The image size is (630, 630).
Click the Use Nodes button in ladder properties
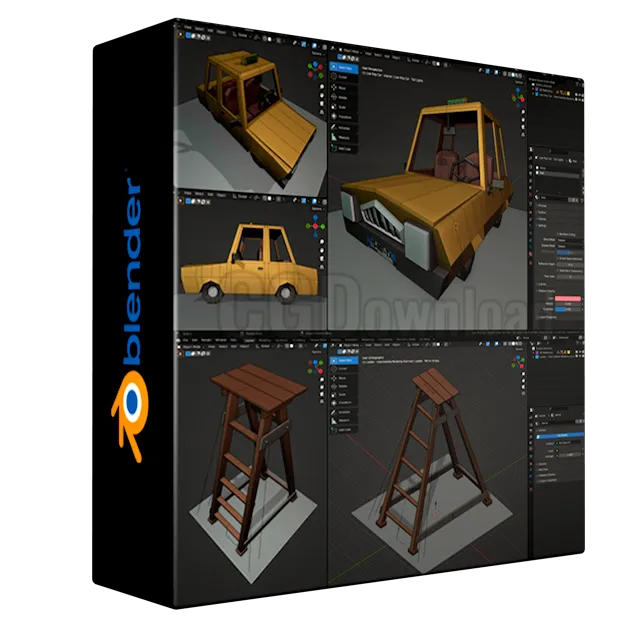pos(560,435)
